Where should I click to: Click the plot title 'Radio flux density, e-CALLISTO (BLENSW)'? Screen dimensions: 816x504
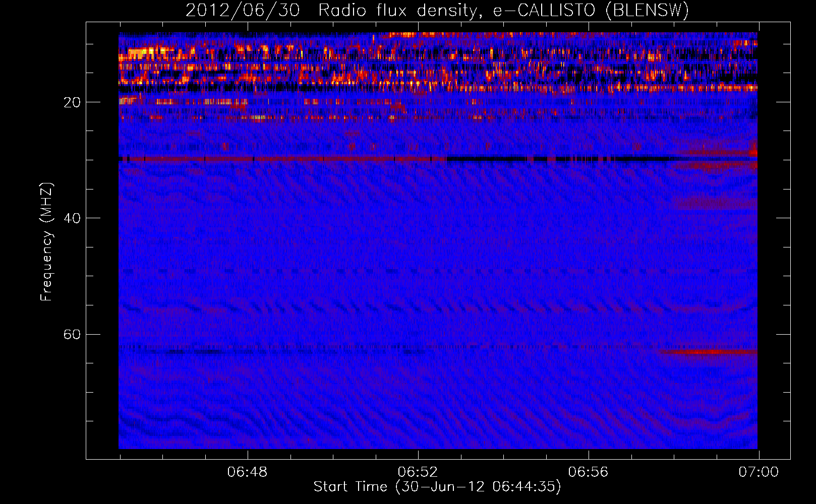coord(503,10)
